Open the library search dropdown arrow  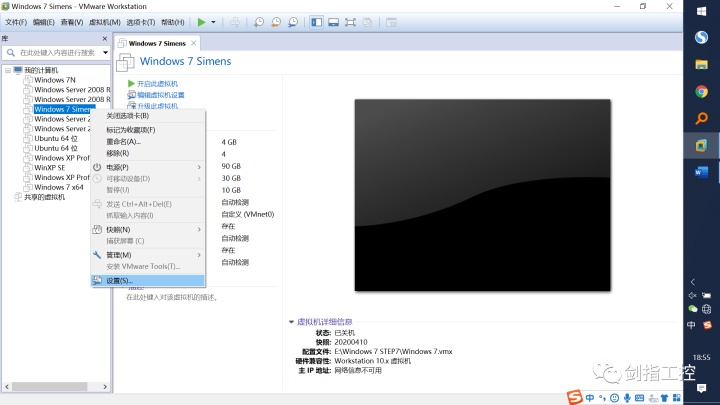(x=106, y=53)
